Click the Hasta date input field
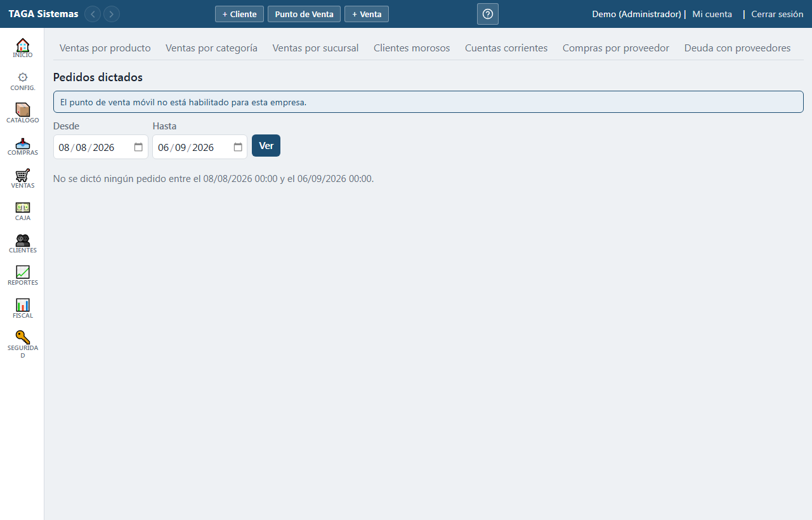Screen dimensions: 812x520 click(200, 147)
